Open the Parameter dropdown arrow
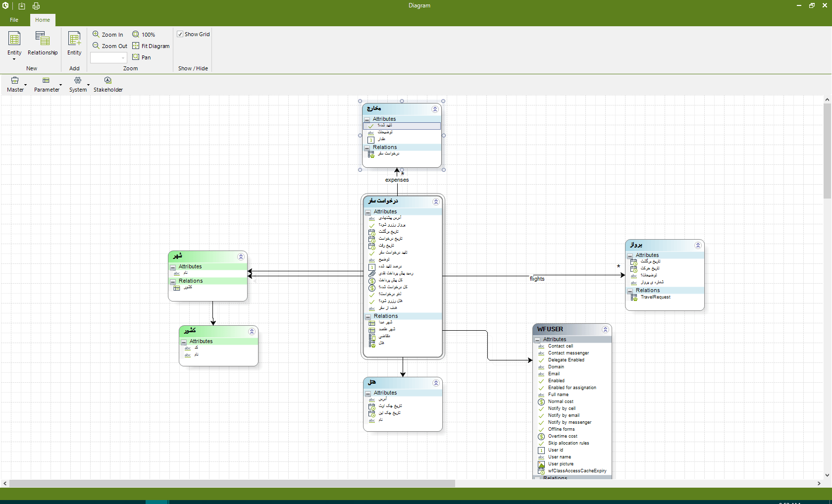832x504 pixels. [x=60, y=85]
